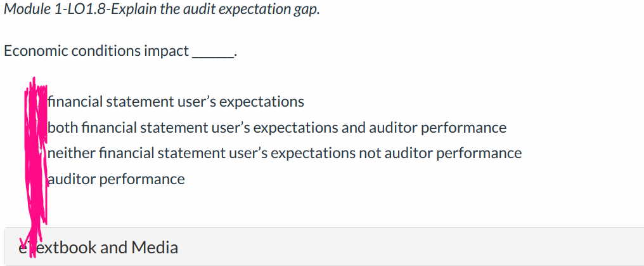Select the "financial statement user's expectations" answer
The height and width of the screenshot is (266, 644).
(x=176, y=102)
